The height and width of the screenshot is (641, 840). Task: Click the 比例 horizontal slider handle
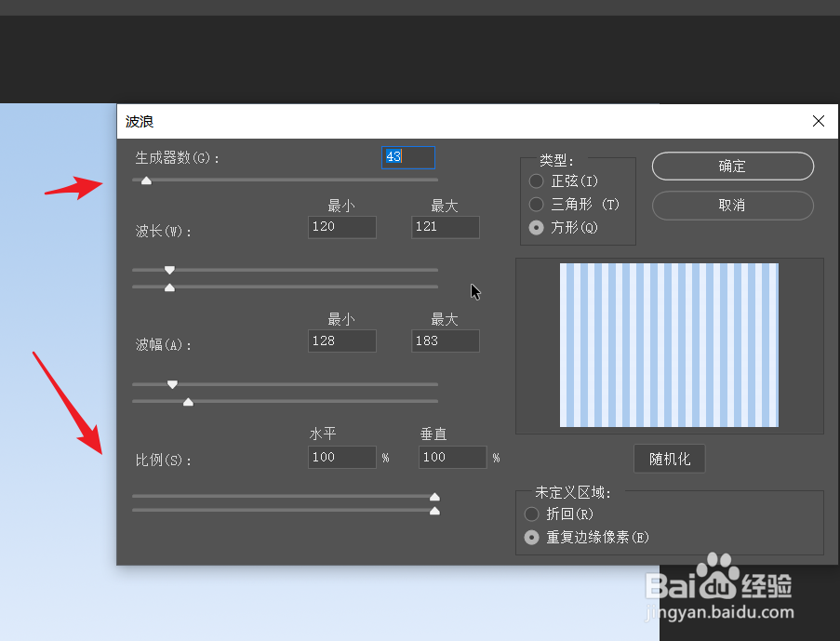click(x=434, y=497)
